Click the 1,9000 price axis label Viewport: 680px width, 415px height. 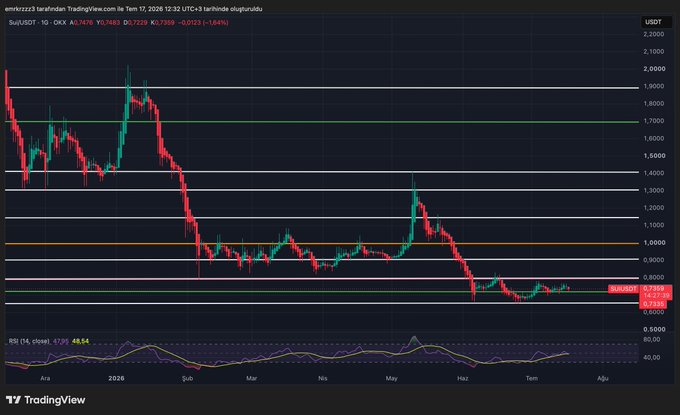tap(654, 86)
